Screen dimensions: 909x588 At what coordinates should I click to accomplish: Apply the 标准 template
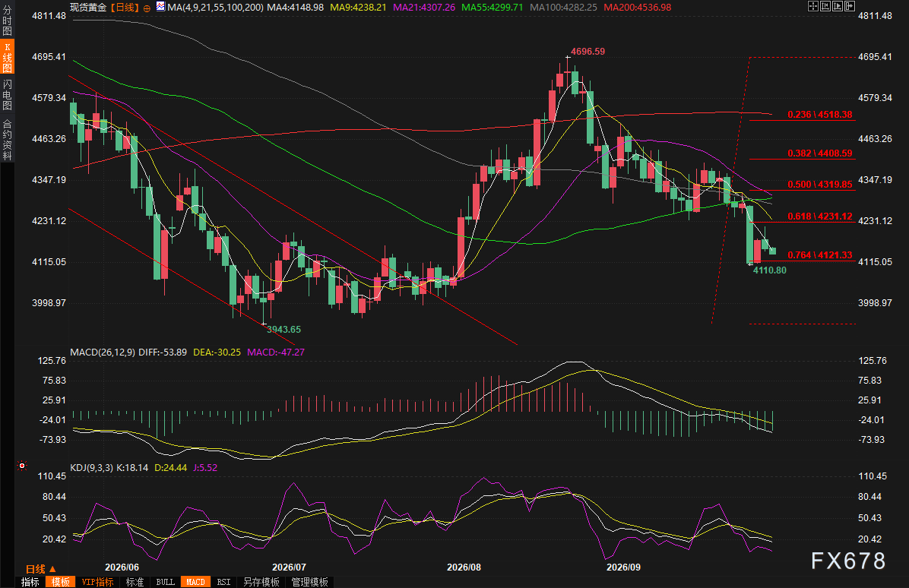click(135, 582)
